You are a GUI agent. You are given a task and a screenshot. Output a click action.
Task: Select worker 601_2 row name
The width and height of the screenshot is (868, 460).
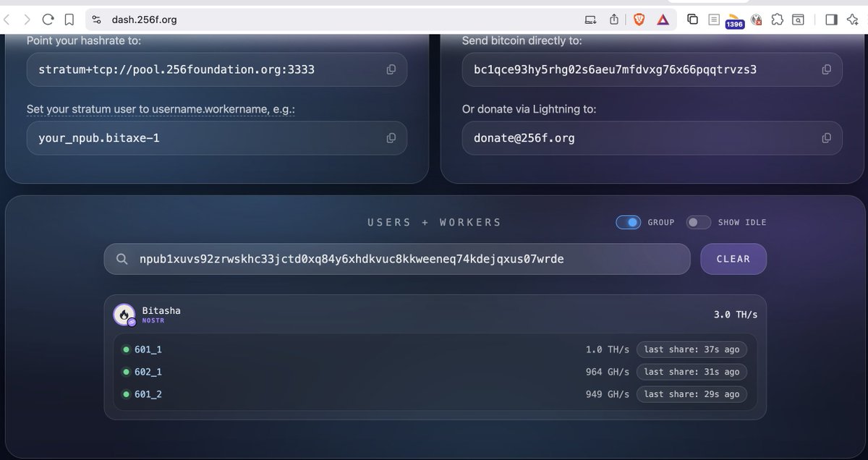pos(148,394)
